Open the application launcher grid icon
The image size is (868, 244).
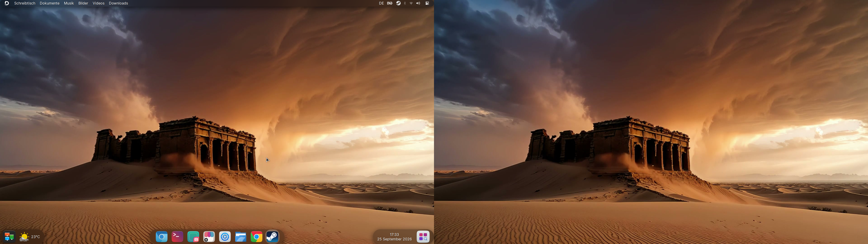point(423,237)
